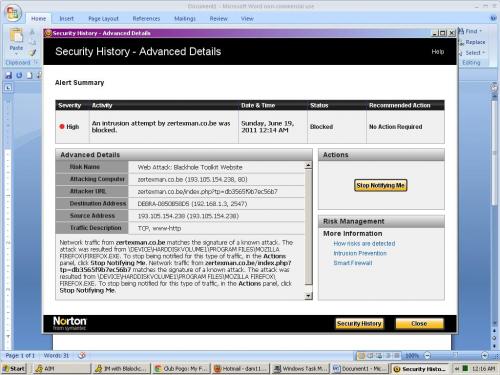Click the Zoom Out minus icon in the status bar

428,356
